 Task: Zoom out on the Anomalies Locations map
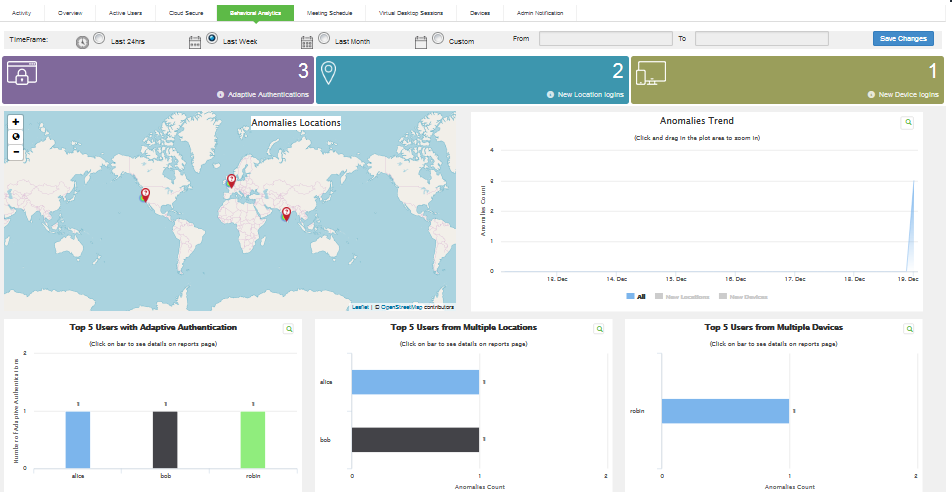pos(15,152)
